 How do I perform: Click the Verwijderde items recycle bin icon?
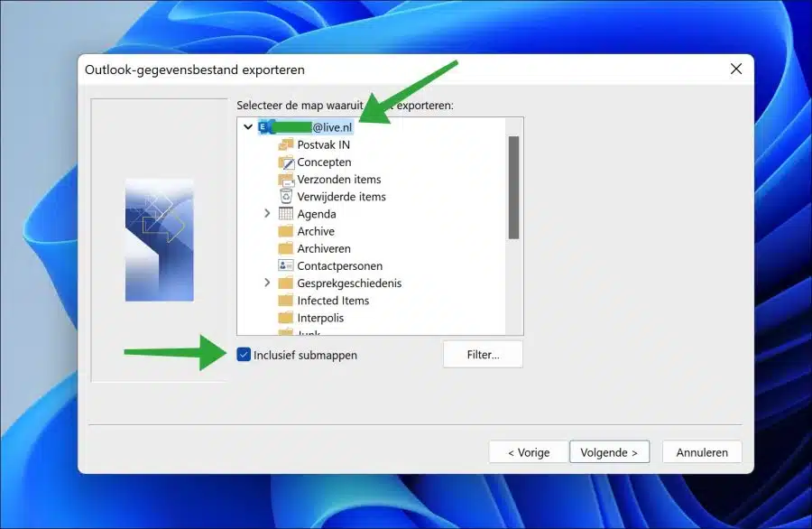coord(286,197)
